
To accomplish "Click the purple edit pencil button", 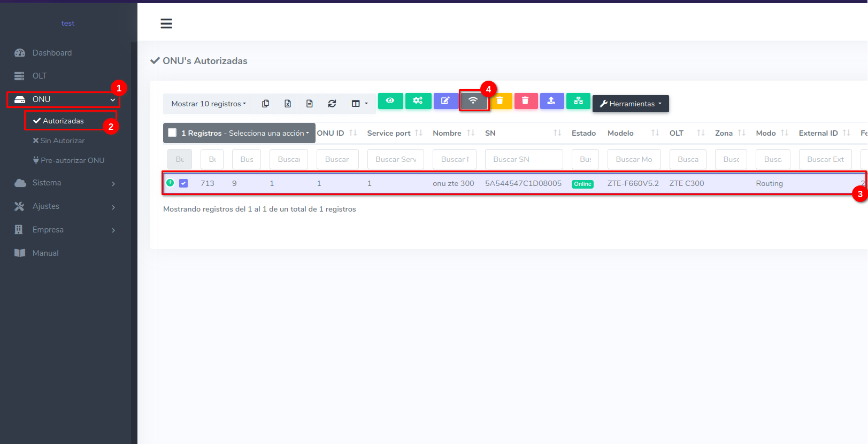I will [445, 101].
